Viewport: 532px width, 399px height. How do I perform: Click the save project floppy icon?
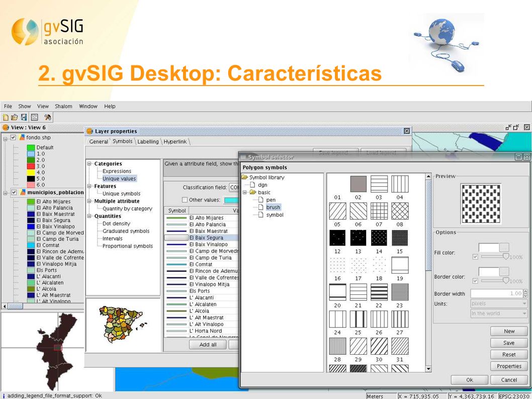(x=24, y=117)
